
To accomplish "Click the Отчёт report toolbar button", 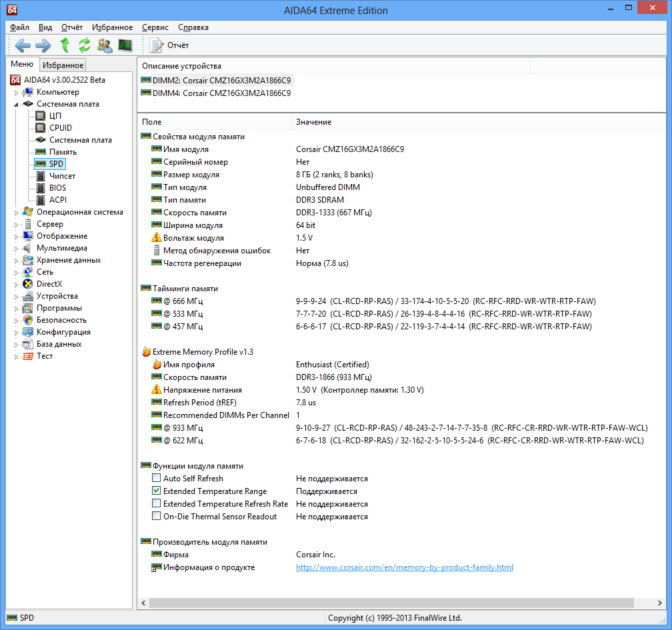I will [169, 45].
